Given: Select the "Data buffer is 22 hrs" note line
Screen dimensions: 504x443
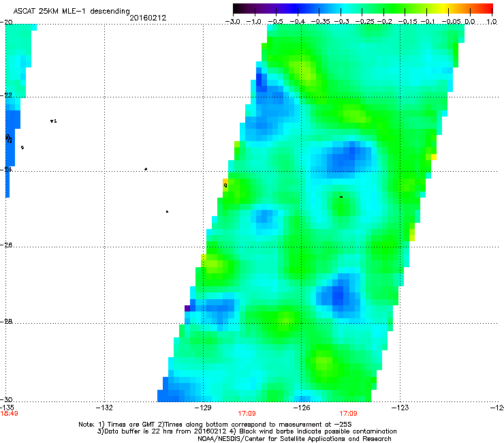Looking at the screenshot, I should pos(247,431).
